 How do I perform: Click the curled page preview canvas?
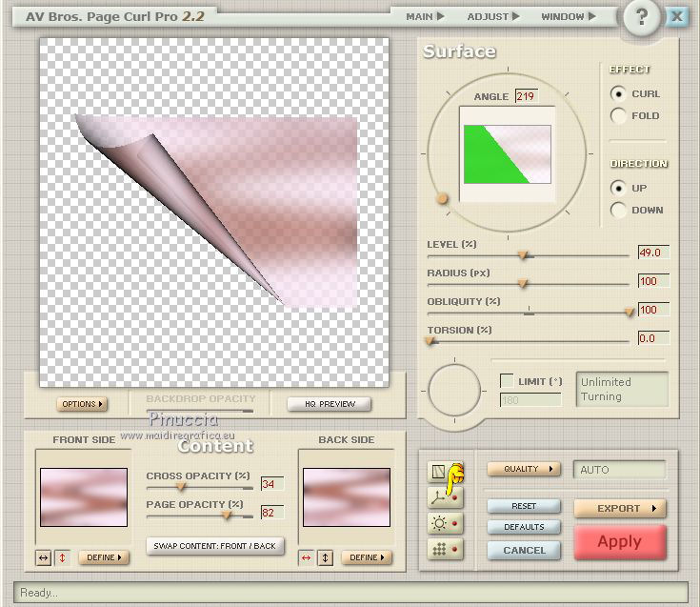click(214, 212)
